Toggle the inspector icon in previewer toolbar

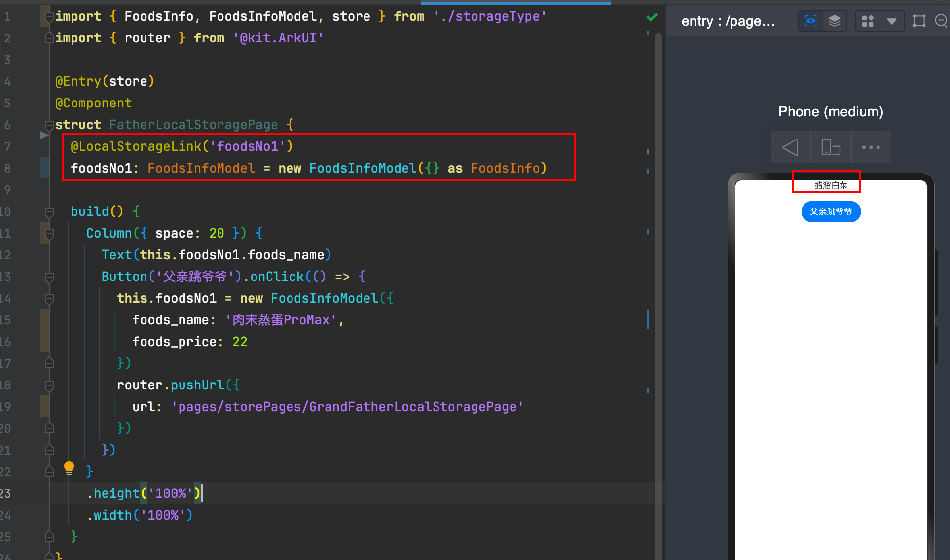click(x=810, y=21)
